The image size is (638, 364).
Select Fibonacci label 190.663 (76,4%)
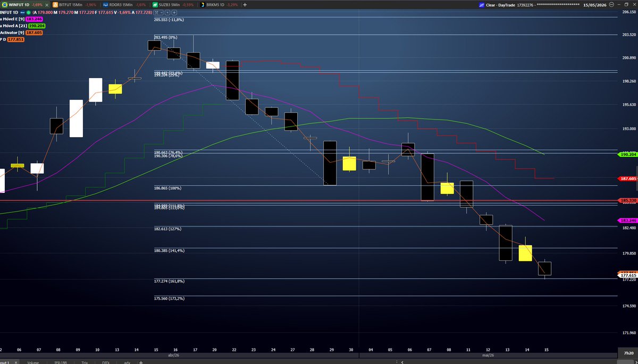click(168, 152)
